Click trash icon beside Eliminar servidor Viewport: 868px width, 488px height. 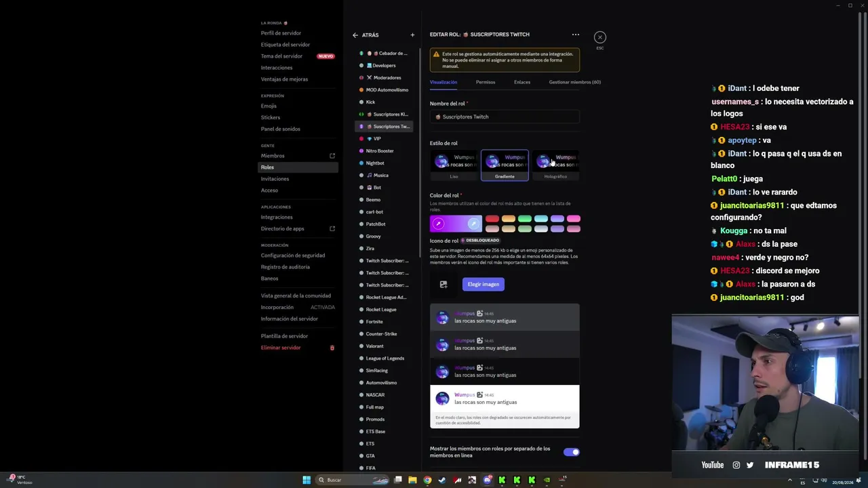click(x=332, y=348)
